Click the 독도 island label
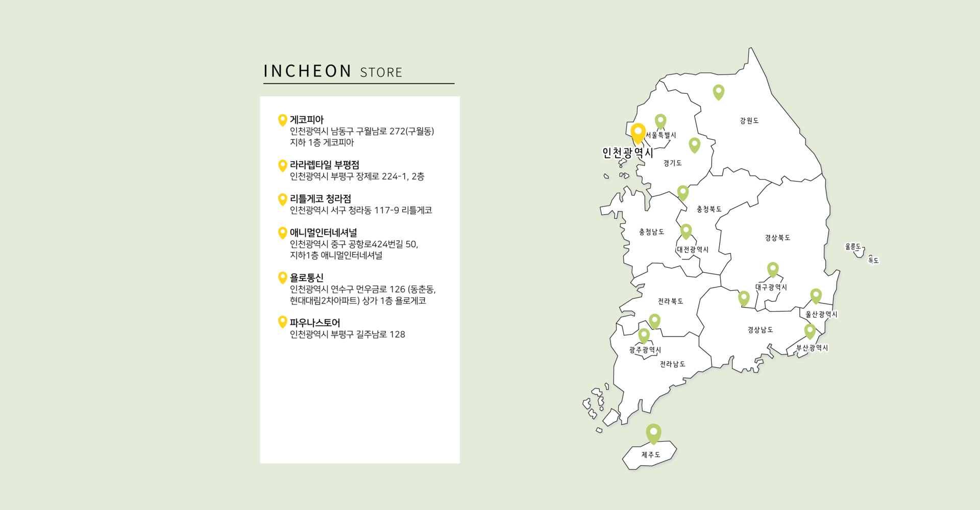The width and height of the screenshot is (980, 510). 873,260
